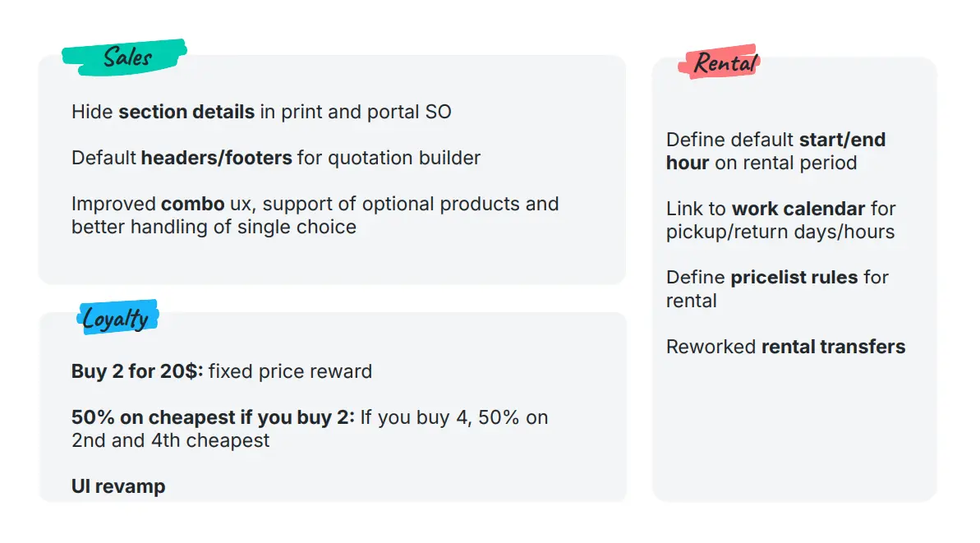Click the bold 'work calendar' text
The height and width of the screenshot is (543, 980).
(x=798, y=209)
